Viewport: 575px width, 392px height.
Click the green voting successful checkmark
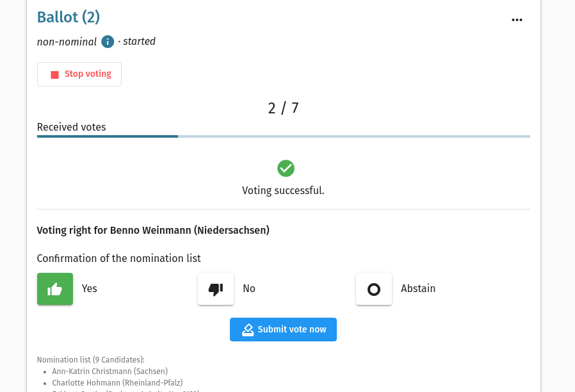point(286,168)
